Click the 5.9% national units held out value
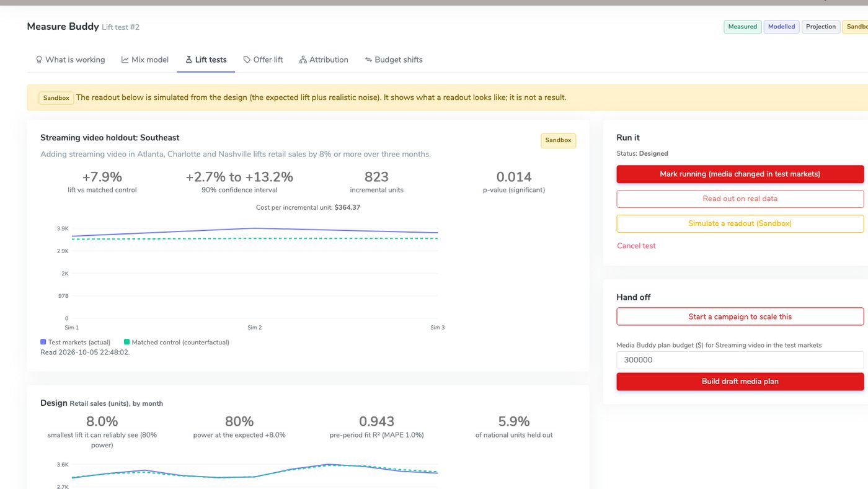Image resolution: width=868 pixels, height=489 pixels. pos(514,421)
